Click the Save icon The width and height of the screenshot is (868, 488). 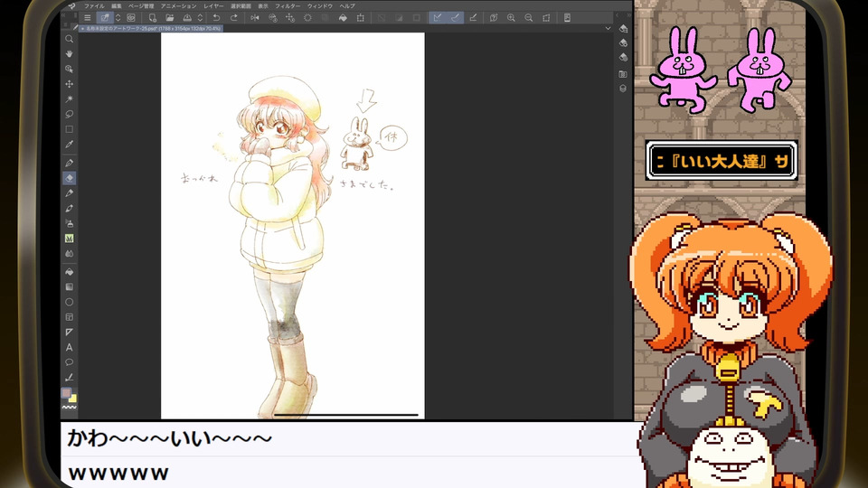187,18
